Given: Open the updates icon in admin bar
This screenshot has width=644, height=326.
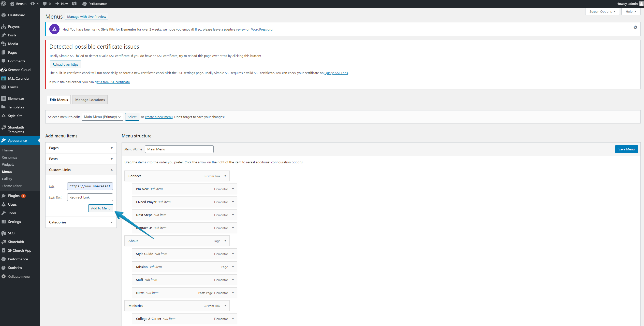Looking at the screenshot, I should point(33,4).
